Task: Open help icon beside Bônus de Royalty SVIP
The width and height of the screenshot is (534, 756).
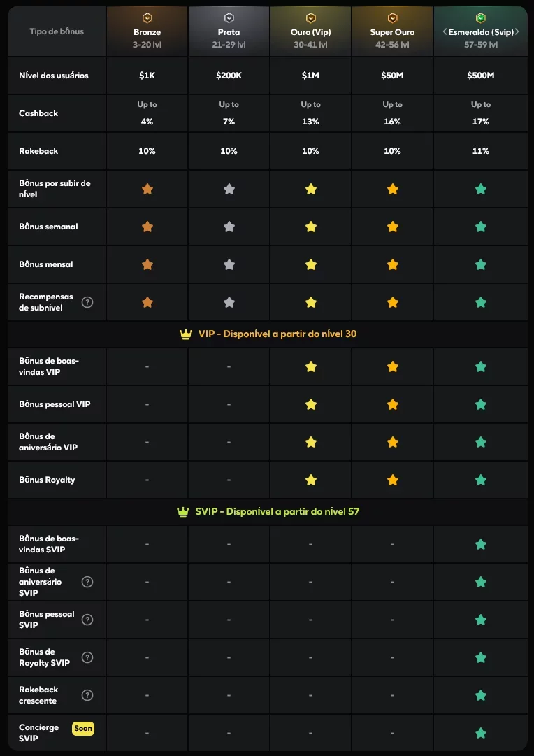Action: (x=87, y=657)
